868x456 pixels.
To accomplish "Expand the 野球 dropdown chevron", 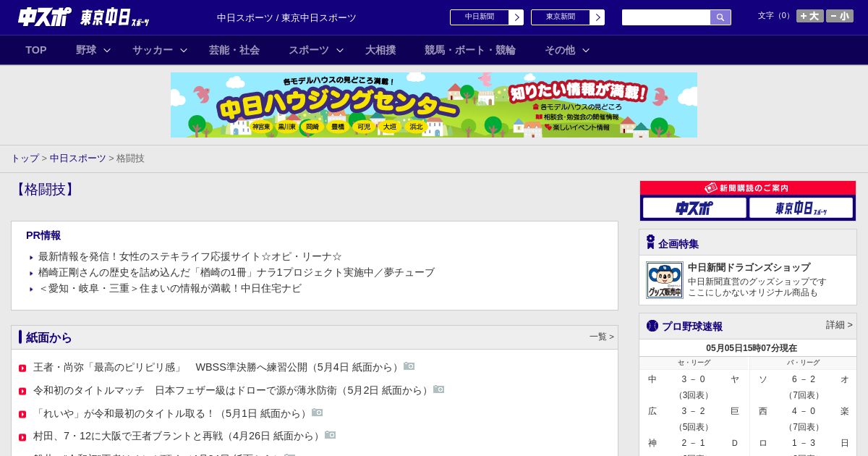I will coord(107,50).
